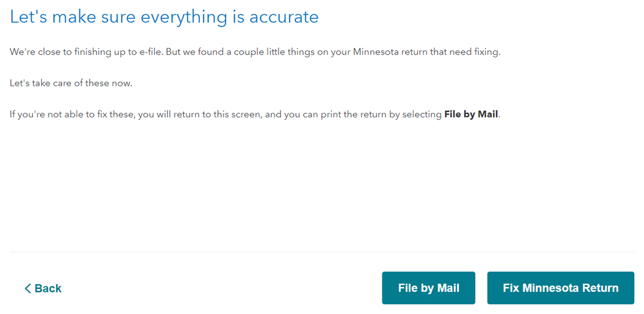Click the bold "File by Mail" text in paragraph
The image size is (644, 314).
tap(471, 115)
